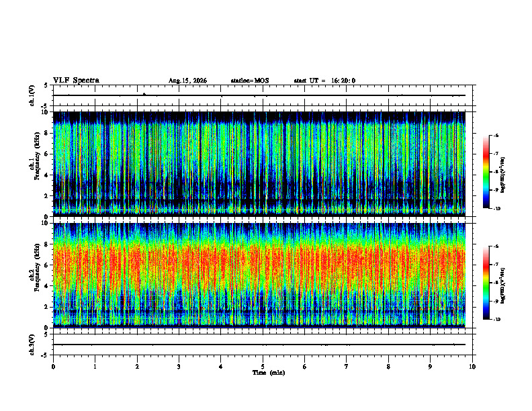Click the "-6" label on ch.1 color scale
This screenshot has height=411, width=532.
coord(496,135)
